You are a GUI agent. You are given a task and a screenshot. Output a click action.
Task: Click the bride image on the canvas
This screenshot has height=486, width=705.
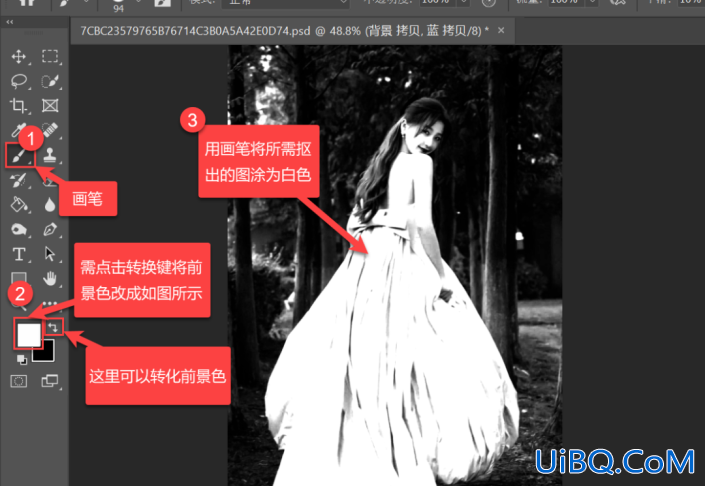pyautogui.click(x=395, y=265)
